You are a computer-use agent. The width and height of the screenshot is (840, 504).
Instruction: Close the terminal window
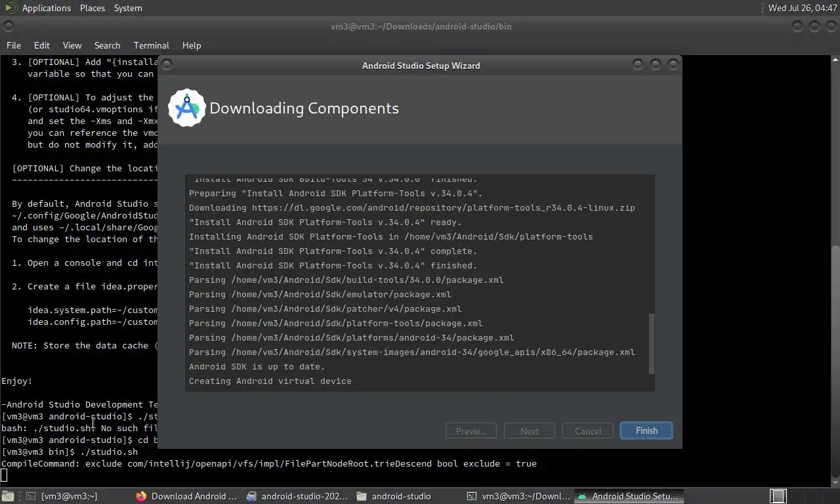tap(831, 26)
